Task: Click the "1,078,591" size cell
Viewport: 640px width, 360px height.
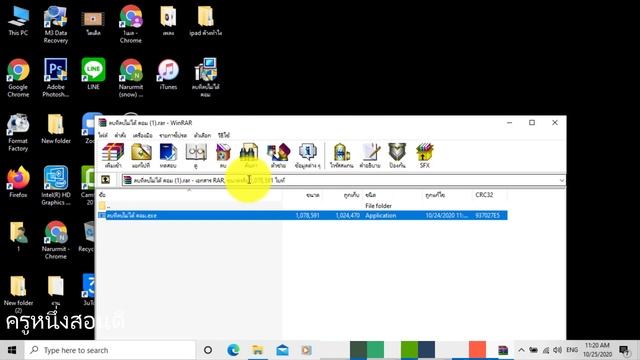Action: pos(307,216)
